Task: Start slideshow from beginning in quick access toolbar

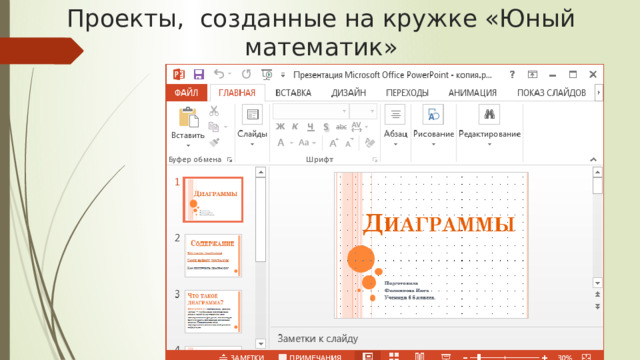Action: tap(267, 74)
